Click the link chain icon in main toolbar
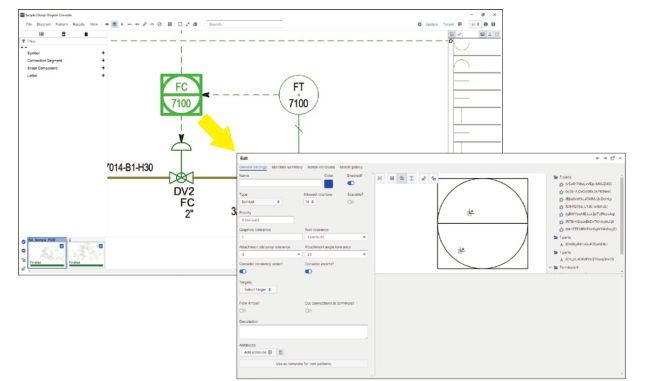This screenshot has width=650, height=381. point(145,24)
